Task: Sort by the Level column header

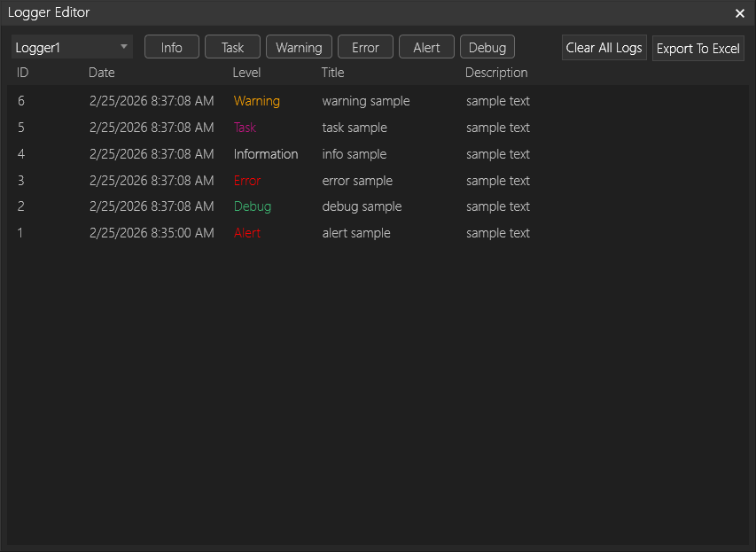Action: pyautogui.click(x=246, y=73)
